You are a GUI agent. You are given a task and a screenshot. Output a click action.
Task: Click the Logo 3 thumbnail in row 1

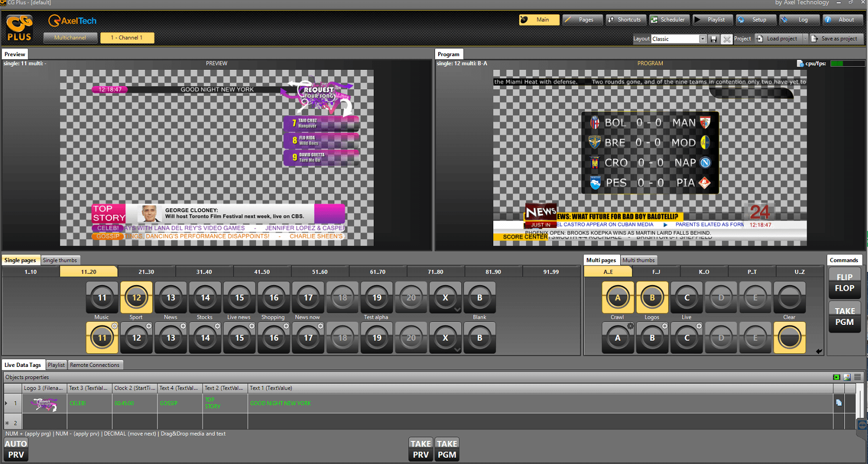(44, 404)
